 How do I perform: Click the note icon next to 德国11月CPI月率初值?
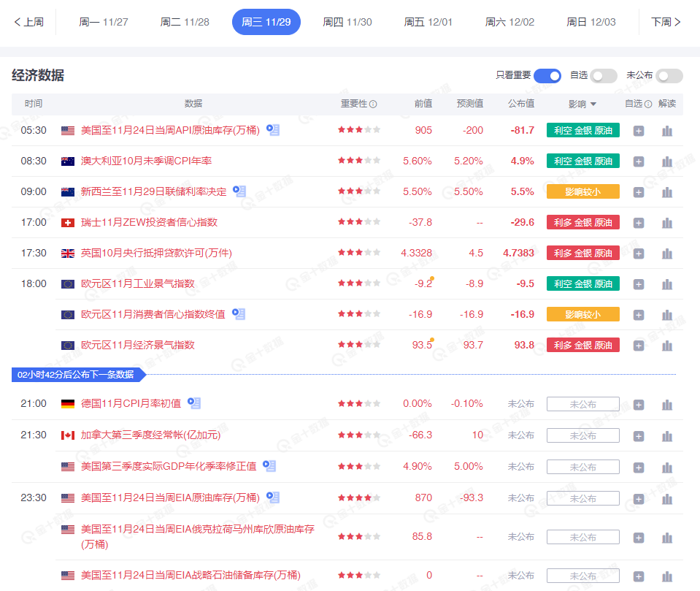pyautogui.click(x=193, y=403)
